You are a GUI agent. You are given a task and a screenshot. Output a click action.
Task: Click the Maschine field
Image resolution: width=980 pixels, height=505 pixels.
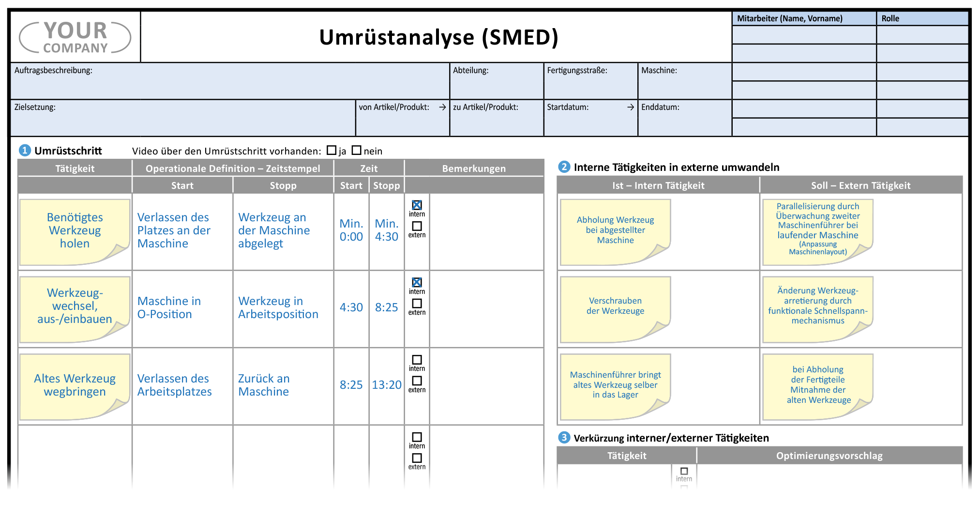685,81
